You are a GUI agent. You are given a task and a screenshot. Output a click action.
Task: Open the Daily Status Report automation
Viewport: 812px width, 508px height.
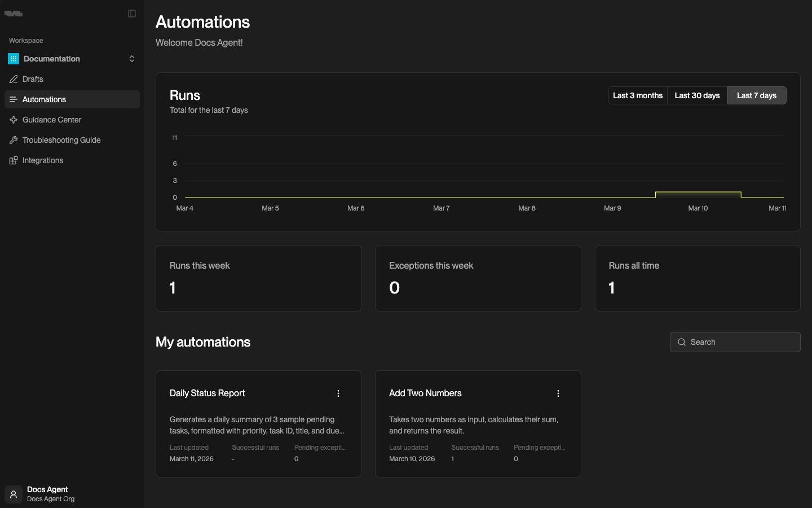point(208,393)
